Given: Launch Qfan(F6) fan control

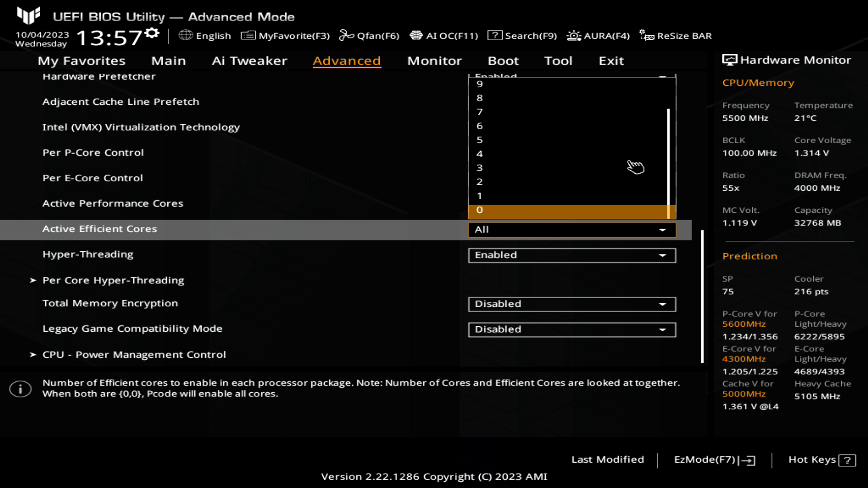Looking at the screenshot, I should pyautogui.click(x=369, y=36).
